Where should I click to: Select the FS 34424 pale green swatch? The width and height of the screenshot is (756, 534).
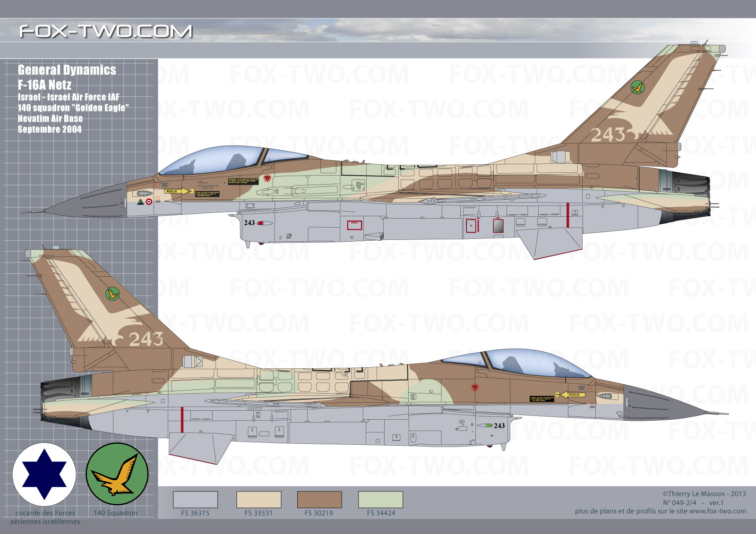pyautogui.click(x=380, y=500)
